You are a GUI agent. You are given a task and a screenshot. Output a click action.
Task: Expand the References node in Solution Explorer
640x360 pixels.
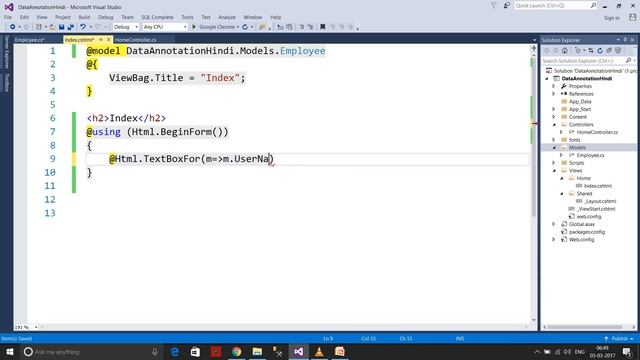coord(554,94)
